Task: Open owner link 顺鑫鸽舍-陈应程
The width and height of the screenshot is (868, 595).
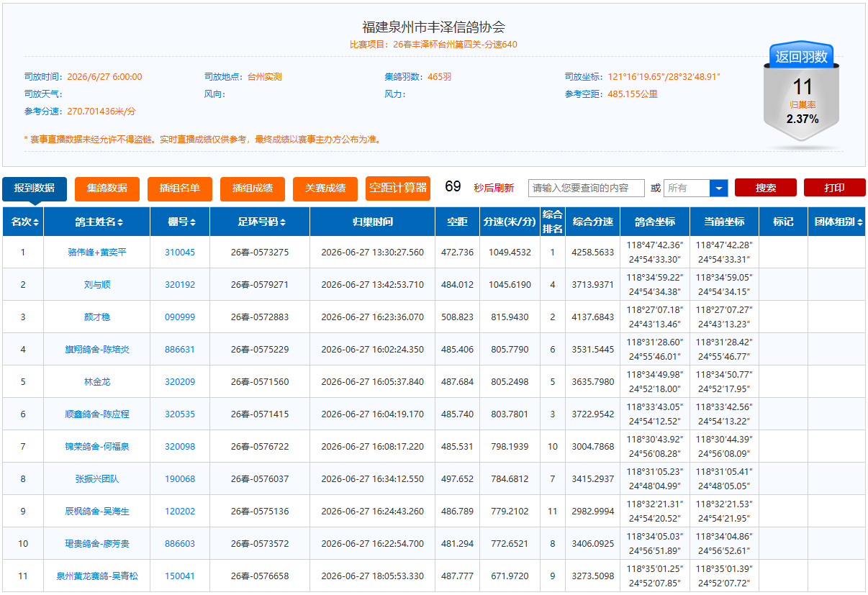Action: click(x=97, y=414)
